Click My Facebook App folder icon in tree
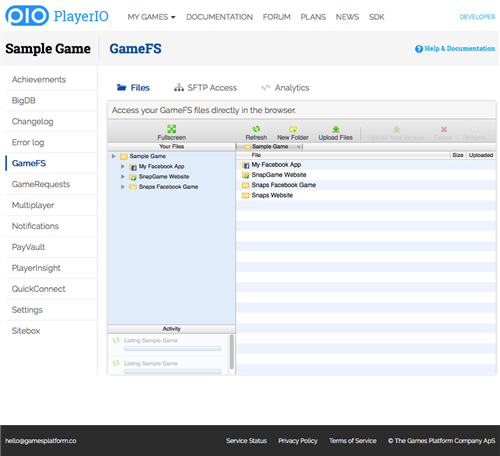Viewport: 500px width, 456px height. coord(133,167)
